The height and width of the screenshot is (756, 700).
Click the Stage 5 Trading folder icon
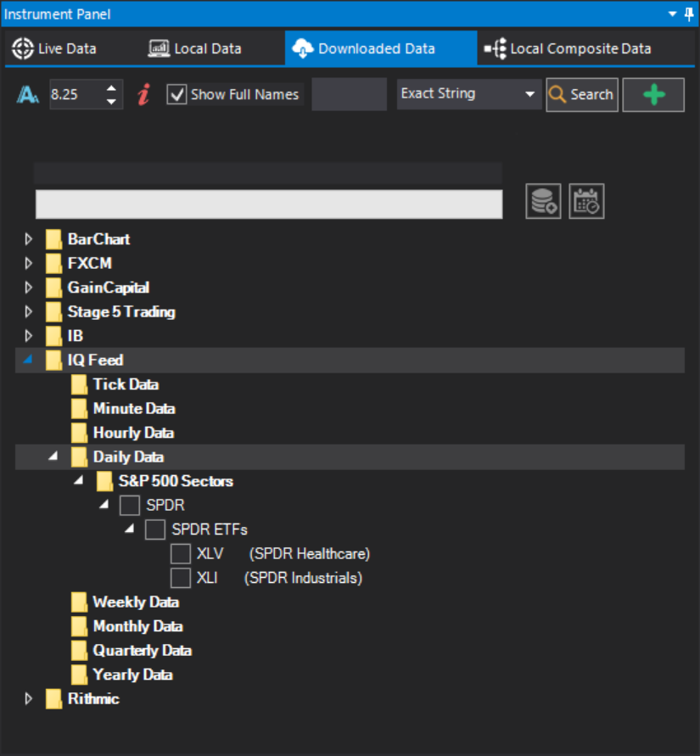click(54, 311)
